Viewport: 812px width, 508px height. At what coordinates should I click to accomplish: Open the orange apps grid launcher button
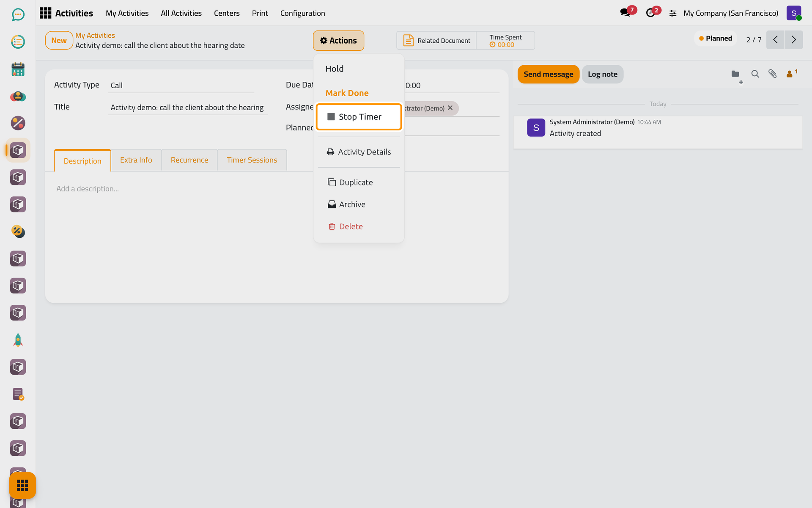click(22, 485)
